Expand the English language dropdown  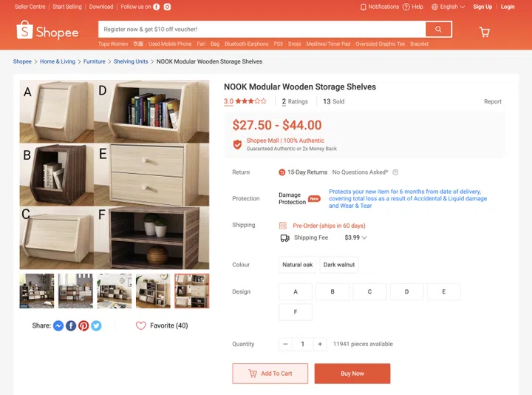(x=448, y=7)
